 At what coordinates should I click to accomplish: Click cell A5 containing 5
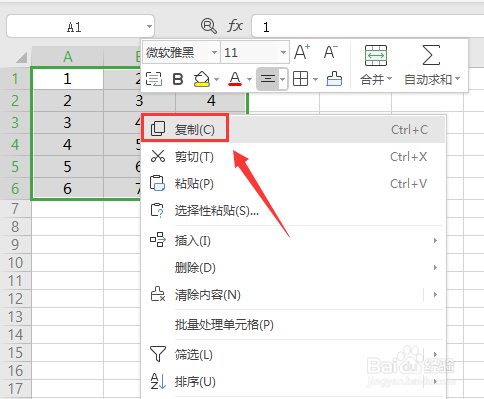pyautogui.click(x=68, y=167)
